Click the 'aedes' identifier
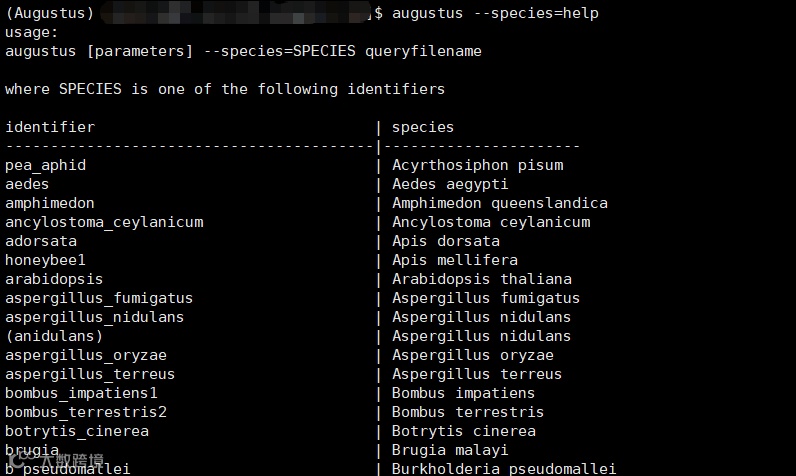This screenshot has height=476, width=796. pyautogui.click(x=27, y=184)
